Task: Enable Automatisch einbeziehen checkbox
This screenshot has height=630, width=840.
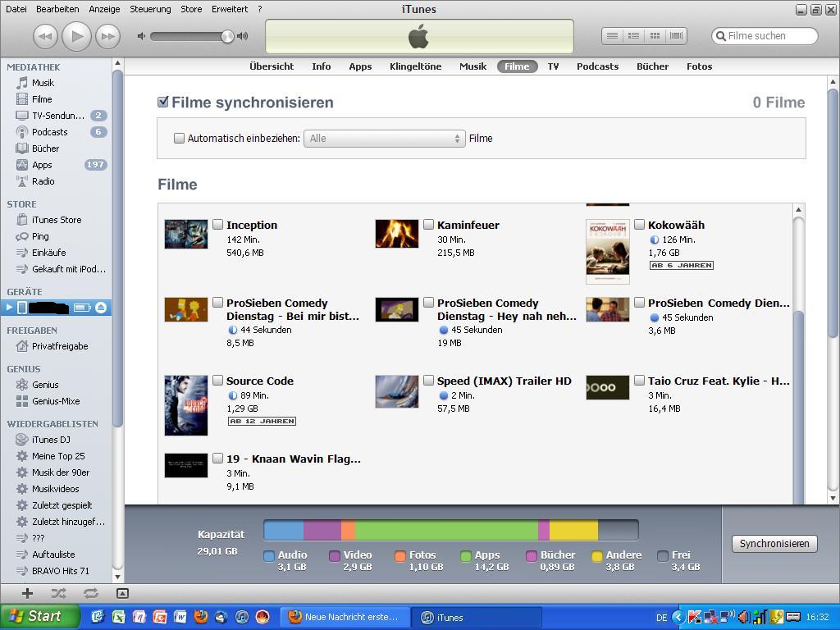Action: 179,138
